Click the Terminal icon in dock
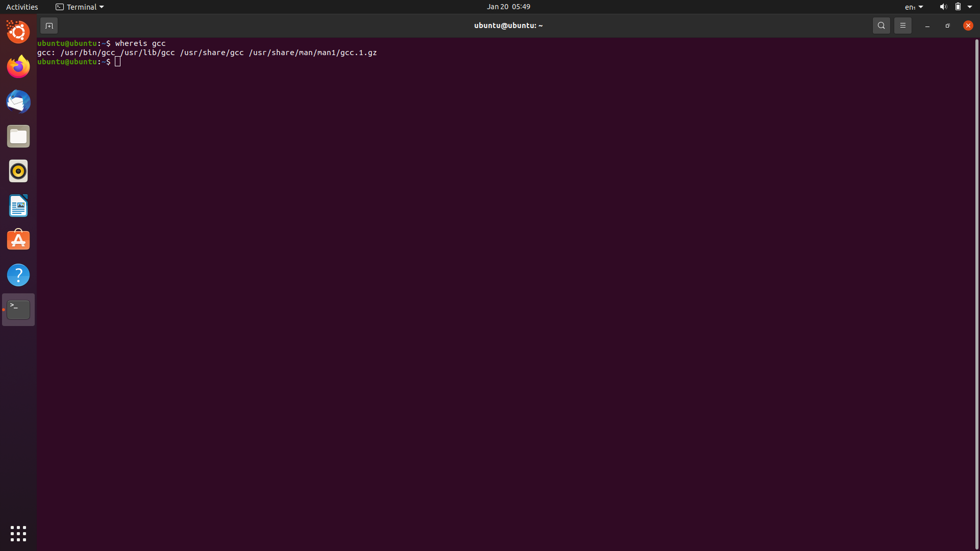Screen dimensions: 980x551 click(x=18, y=310)
